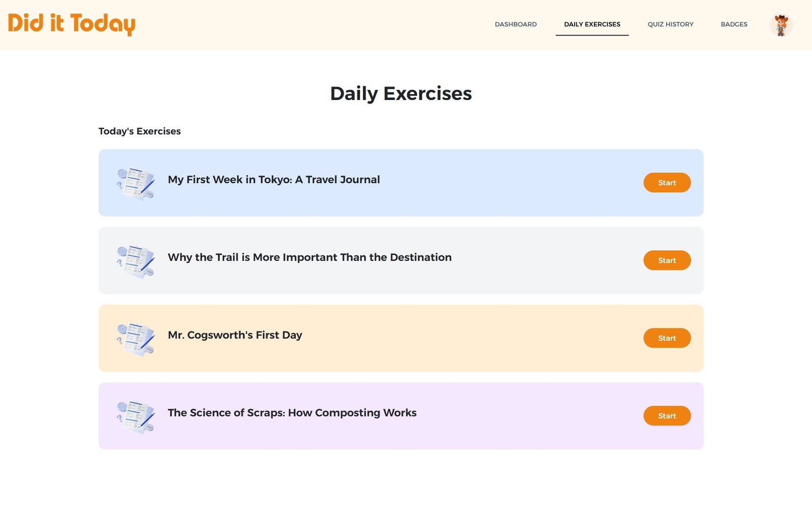The height and width of the screenshot is (505, 812).
Task: Click the Daily Exercises page heading
Action: pyautogui.click(x=401, y=93)
